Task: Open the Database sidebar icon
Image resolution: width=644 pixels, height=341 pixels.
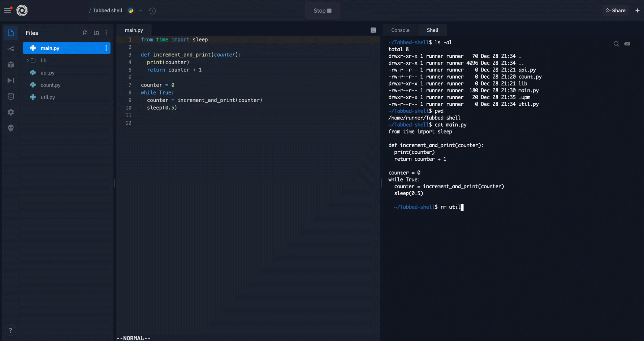Action: coord(11,96)
